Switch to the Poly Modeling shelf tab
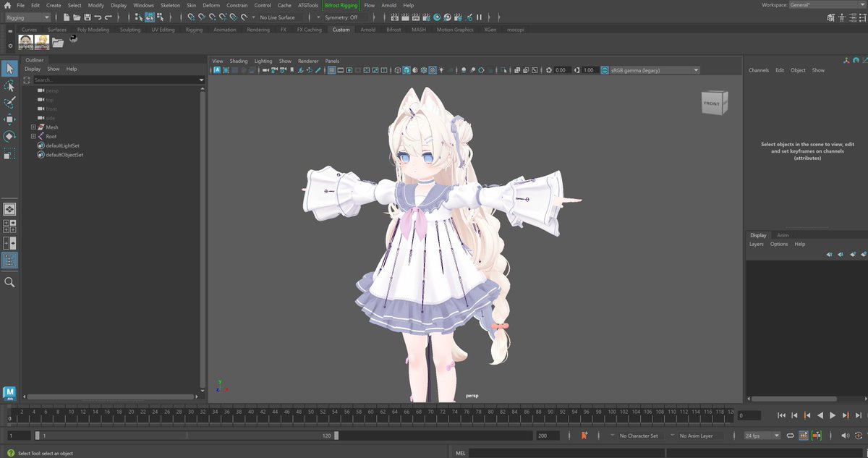Viewport: 868px width, 458px height. [x=93, y=30]
